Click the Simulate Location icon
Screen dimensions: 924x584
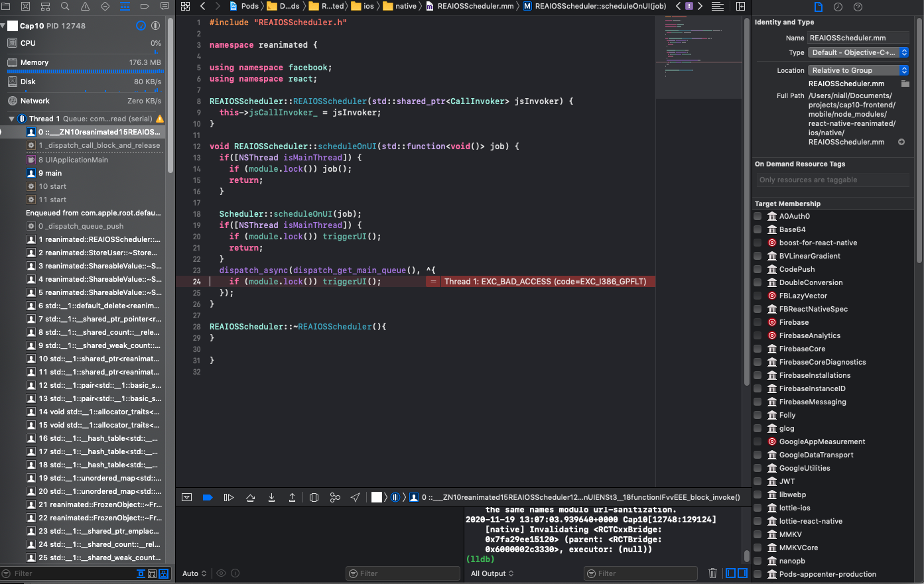(x=355, y=496)
